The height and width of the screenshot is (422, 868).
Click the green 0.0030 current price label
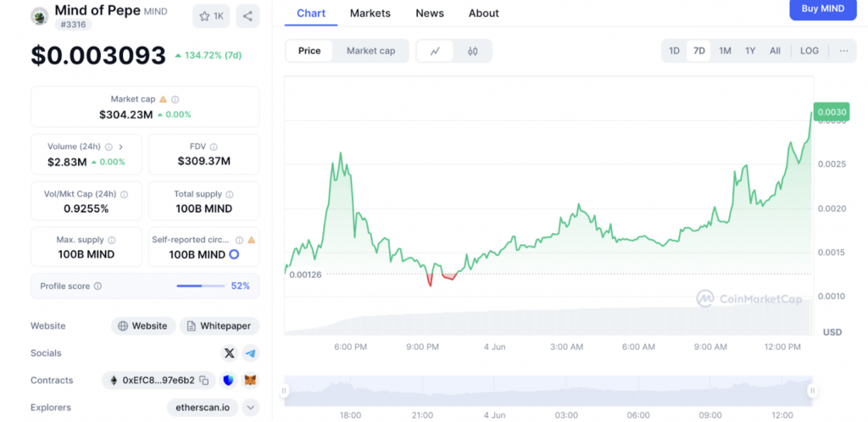tap(832, 112)
